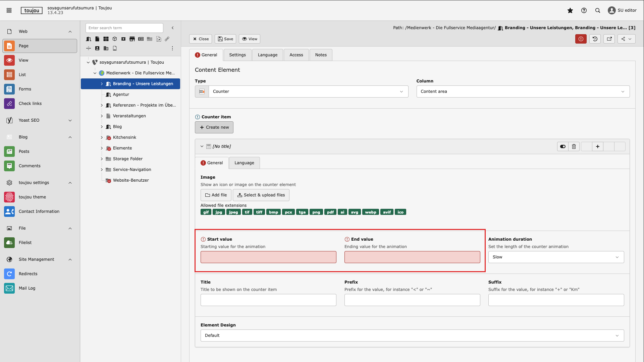Open the Type dropdown showing Counter
Image resolution: width=644 pixels, height=362 pixels.
click(x=308, y=92)
